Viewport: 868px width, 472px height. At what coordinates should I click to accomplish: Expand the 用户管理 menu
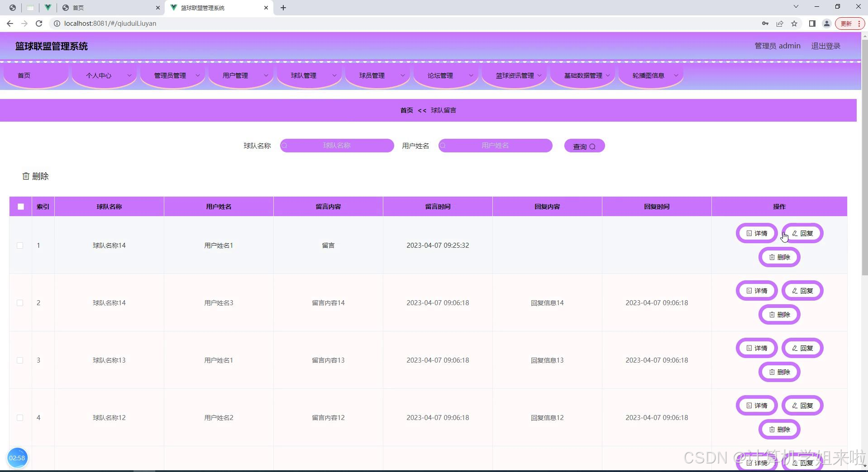tap(241, 76)
